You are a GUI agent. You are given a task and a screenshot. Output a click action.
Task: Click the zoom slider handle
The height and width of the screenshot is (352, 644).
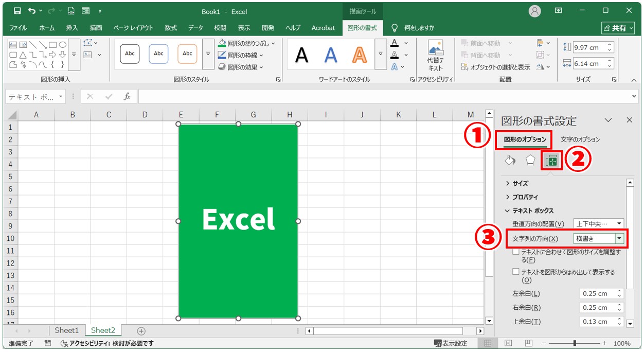click(x=575, y=343)
